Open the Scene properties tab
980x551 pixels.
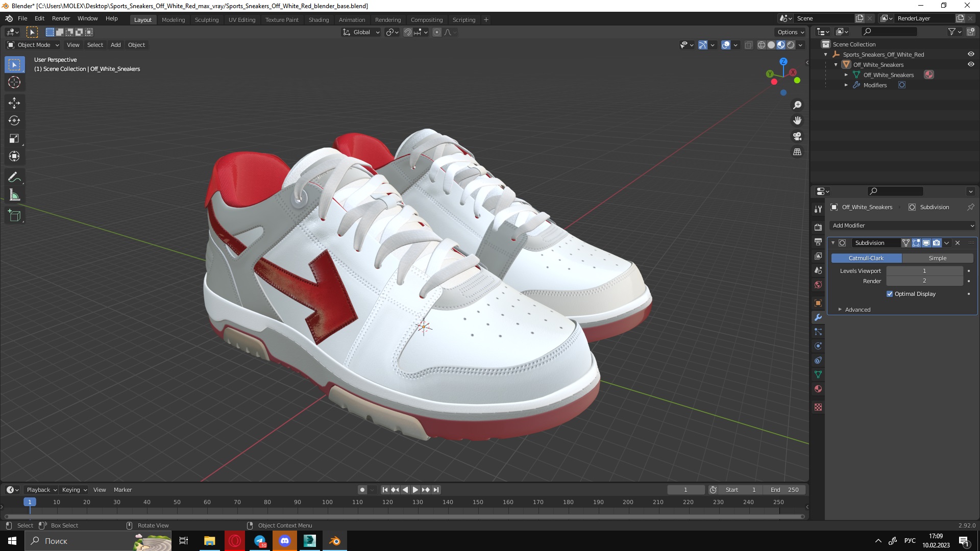pos(818,270)
